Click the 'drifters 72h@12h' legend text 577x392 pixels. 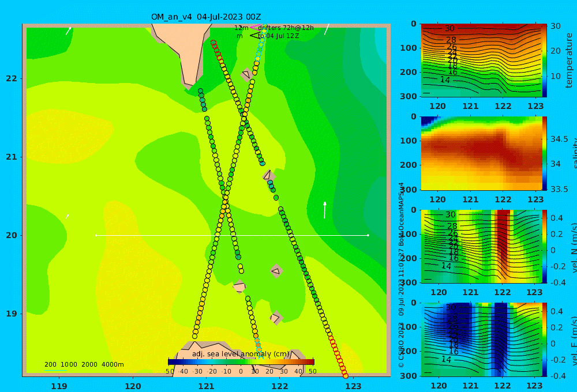tap(286, 28)
